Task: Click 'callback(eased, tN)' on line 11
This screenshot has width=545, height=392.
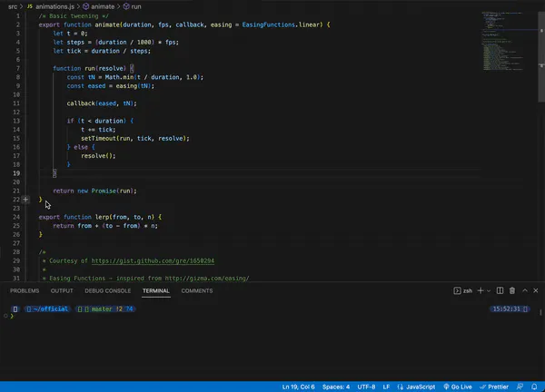Action: [x=101, y=103]
